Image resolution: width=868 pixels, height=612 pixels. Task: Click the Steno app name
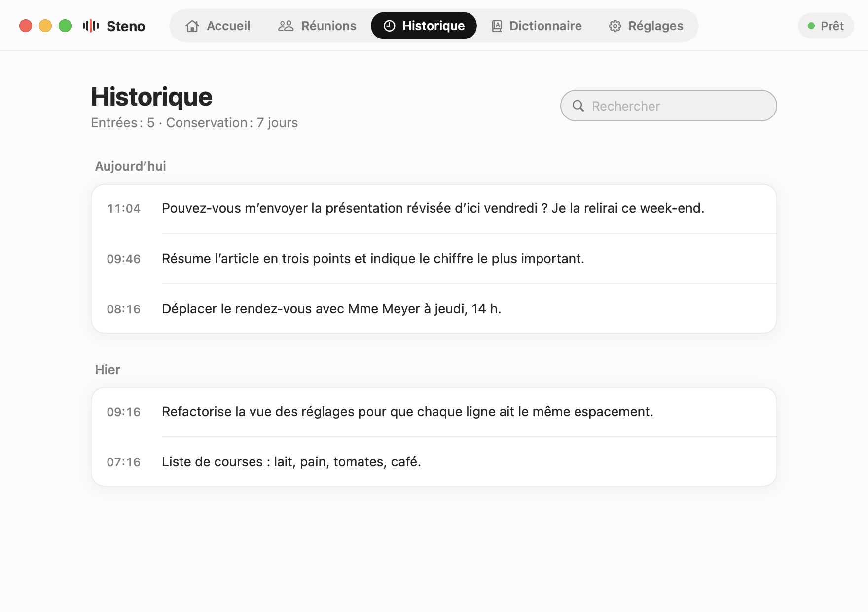(x=126, y=26)
